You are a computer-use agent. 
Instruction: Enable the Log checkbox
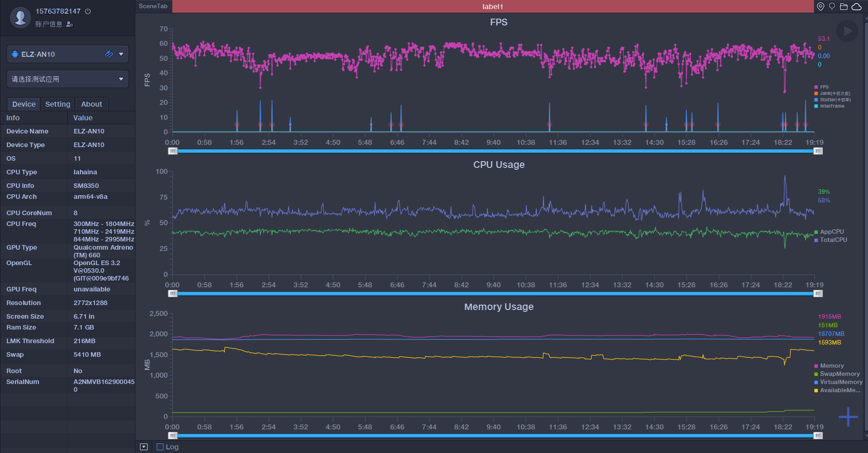click(x=160, y=447)
